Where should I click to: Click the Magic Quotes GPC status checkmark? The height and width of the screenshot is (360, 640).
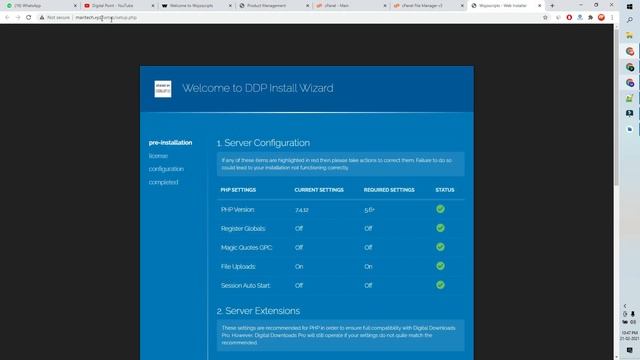click(x=440, y=247)
